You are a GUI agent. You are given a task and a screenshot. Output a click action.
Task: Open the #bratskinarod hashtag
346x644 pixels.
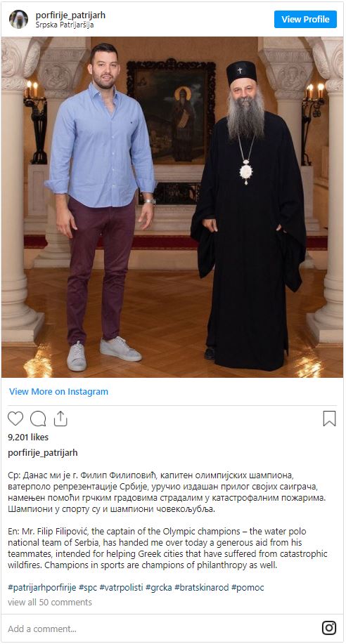(x=202, y=587)
